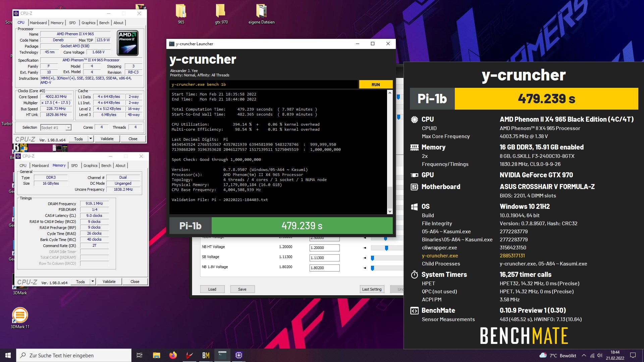The image size is (644, 362).
Task: Open the volume tray icon
Action: coord(600,355)
